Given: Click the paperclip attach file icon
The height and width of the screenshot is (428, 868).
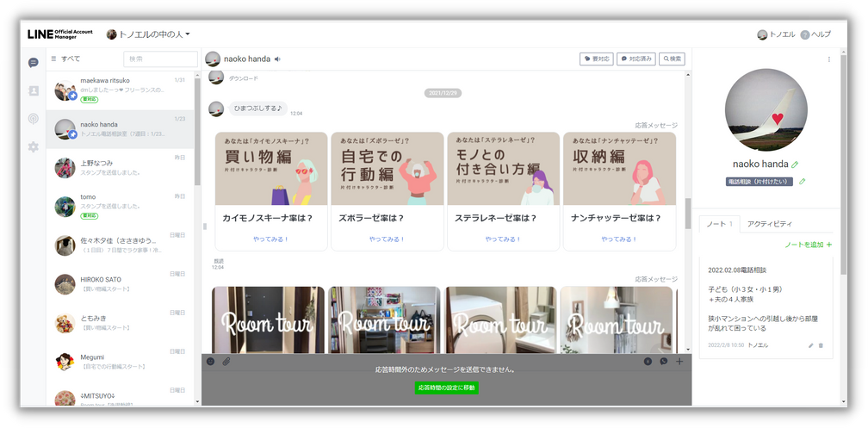Looking at the screenshot, I should click(x=226, y=361).
